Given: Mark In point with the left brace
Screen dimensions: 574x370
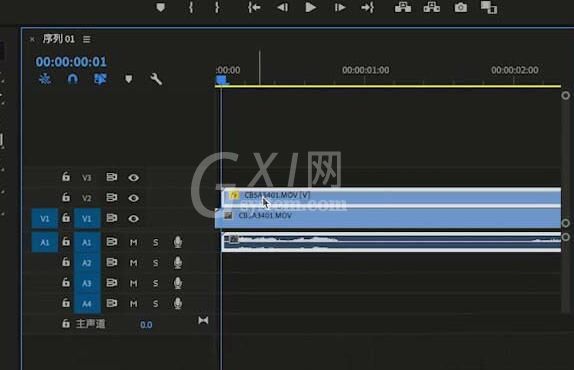Looking at the screenshot, I should pos(191,7).
